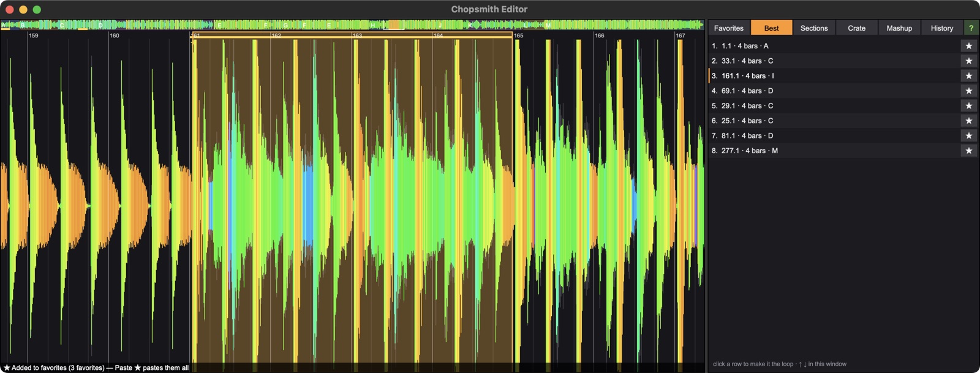Star the 1.1 · 4 bars · A row
The width and height of the screenshot is (980, 373).
coord(968,46)
